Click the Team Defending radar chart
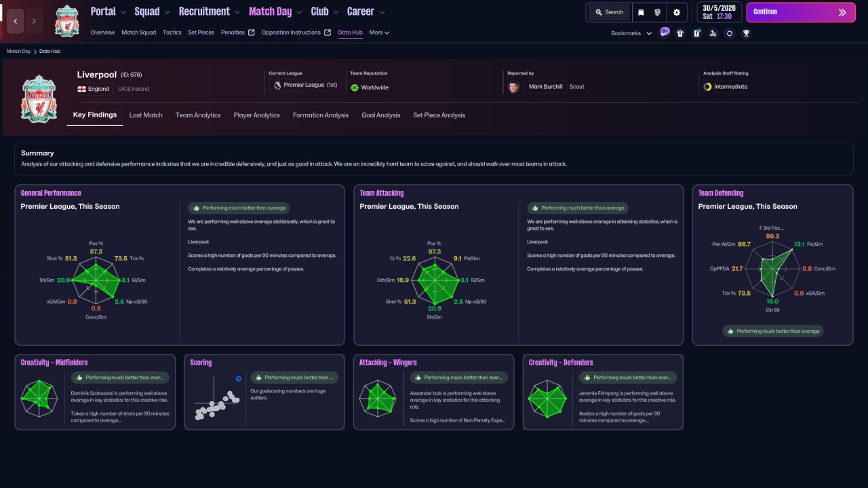 tap(772, 268)
